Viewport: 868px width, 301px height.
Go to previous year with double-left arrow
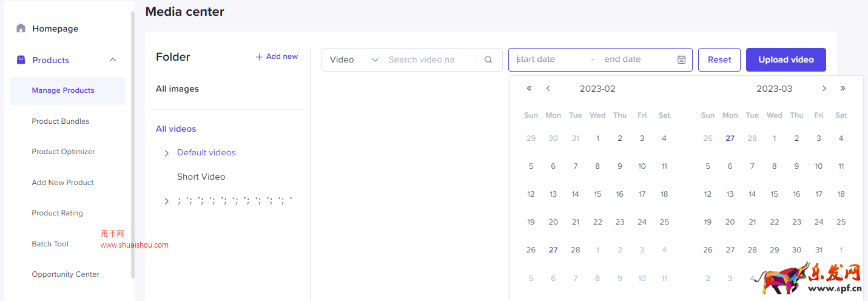click(529, 89)
